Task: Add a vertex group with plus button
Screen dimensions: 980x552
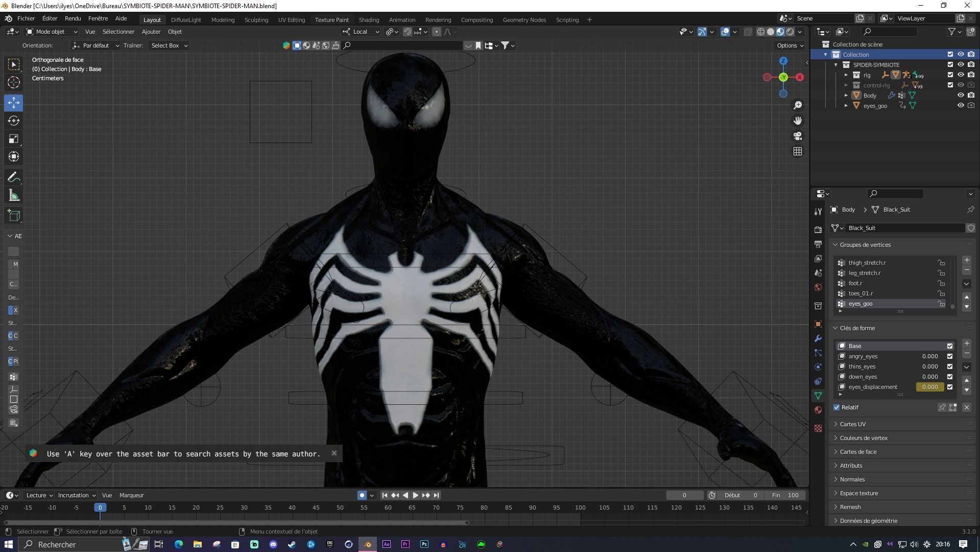Action: [x=967, y=260]
